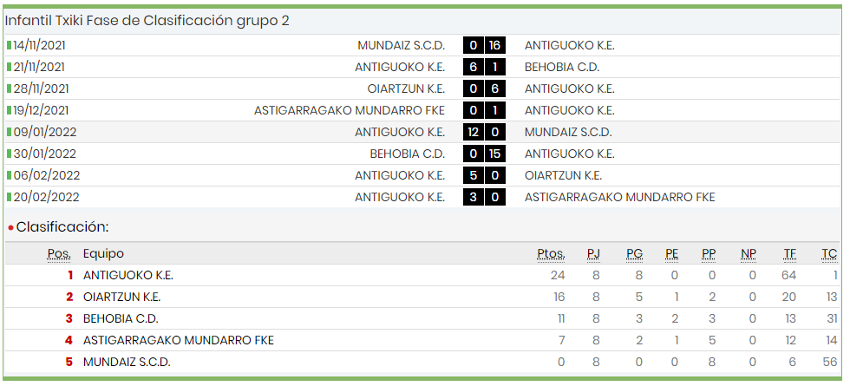Click the TF column header abbreviation
This screenshot has width=850, height=386.
click(x=790, y=254)
